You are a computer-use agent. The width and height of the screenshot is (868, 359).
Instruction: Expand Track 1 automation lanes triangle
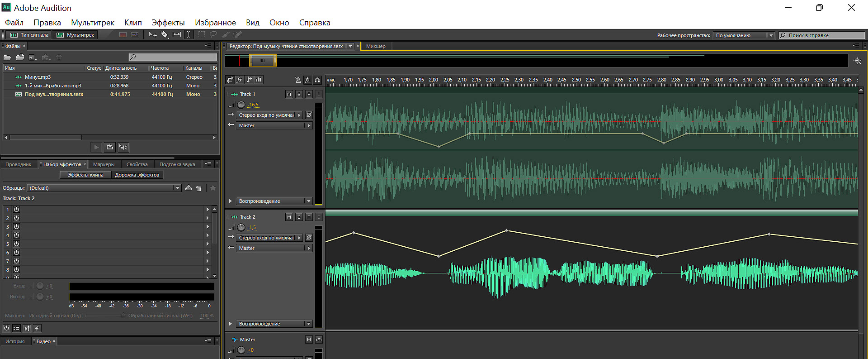231,201
